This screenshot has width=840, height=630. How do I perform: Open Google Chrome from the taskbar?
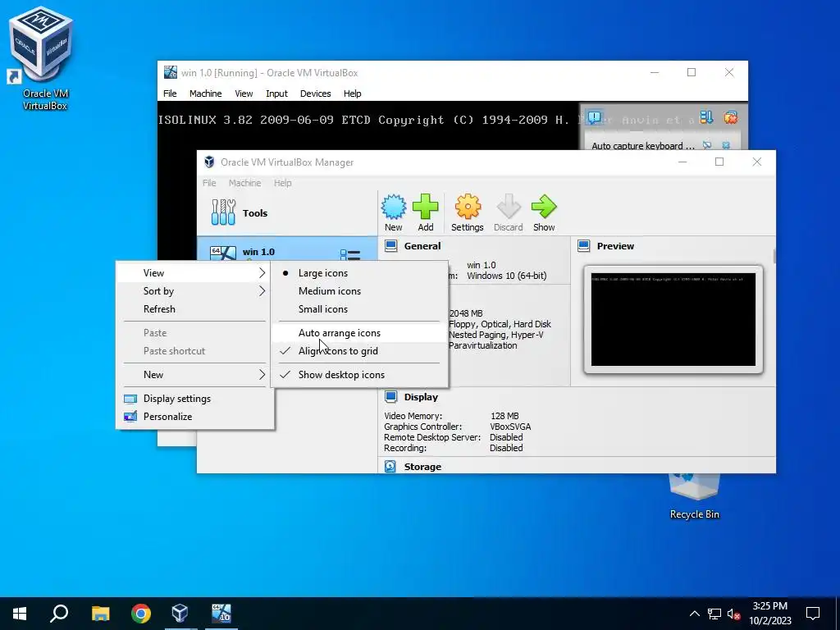point(141,614)
